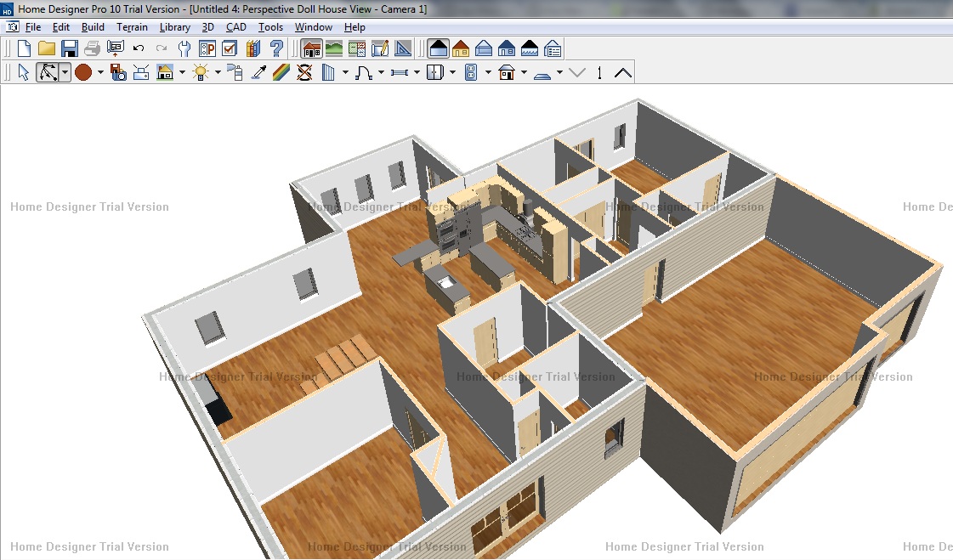Click the Help question mark icon
953x560 pixels.
click(x=276, y=48)
